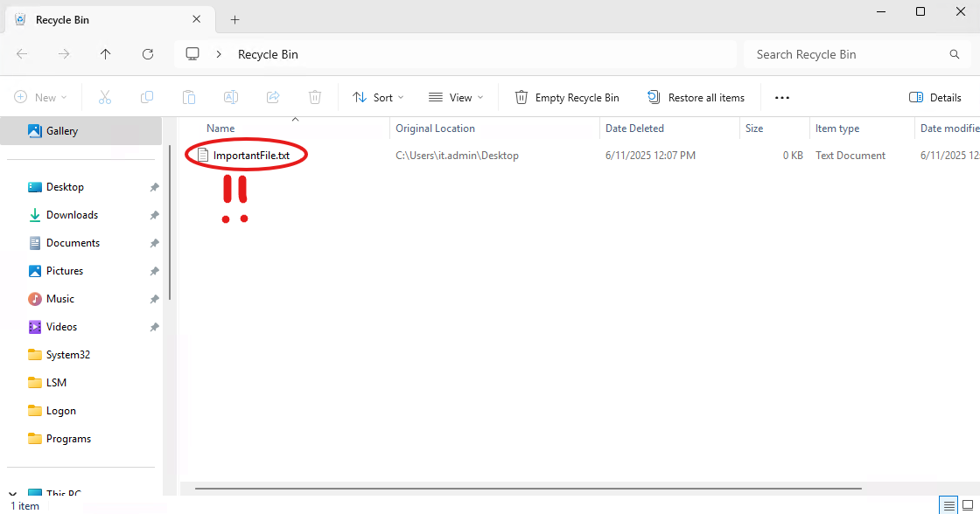The height and width of the screenshot is (514, 980).
Task: Sort by Size column header
Action: coord(753,128)
